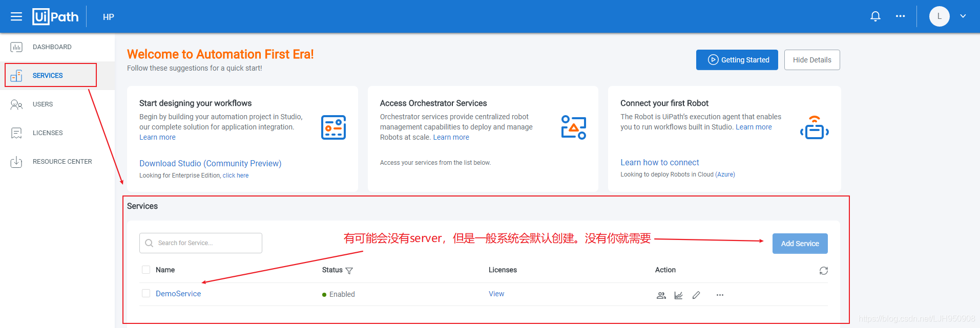Screen dimensions: 980x328
Task: Click the Hide Details button
Action: pos(812,60)
